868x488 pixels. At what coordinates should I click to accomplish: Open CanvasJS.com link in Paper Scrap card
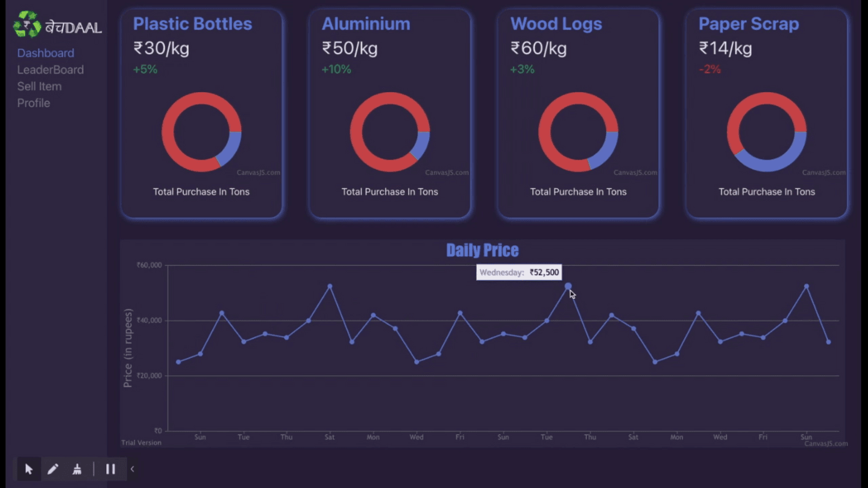pyautogui.click(x=824, y=172)
